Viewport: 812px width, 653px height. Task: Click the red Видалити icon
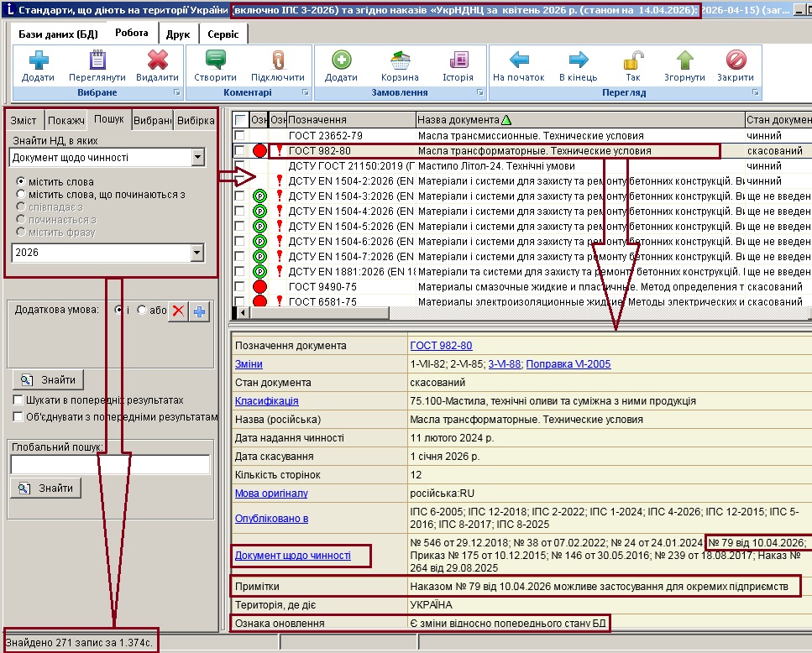pyautogui.click(x=157, y=60)
